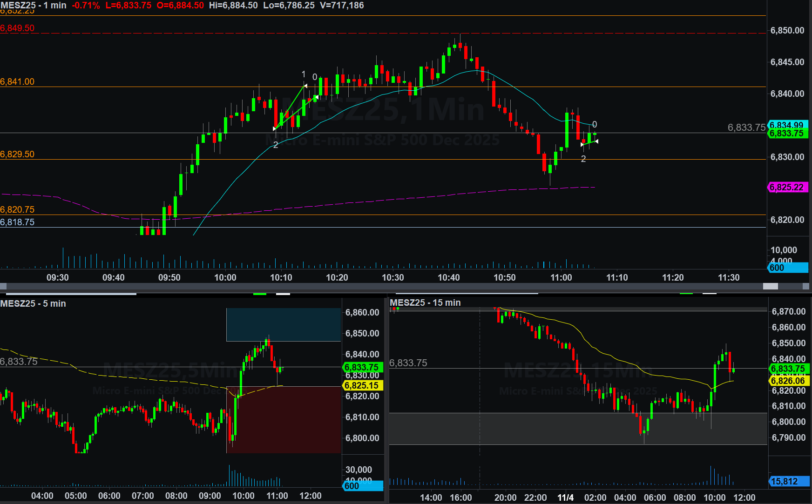Select the gray shaded zone on the 15 min chart

[577, 429]
